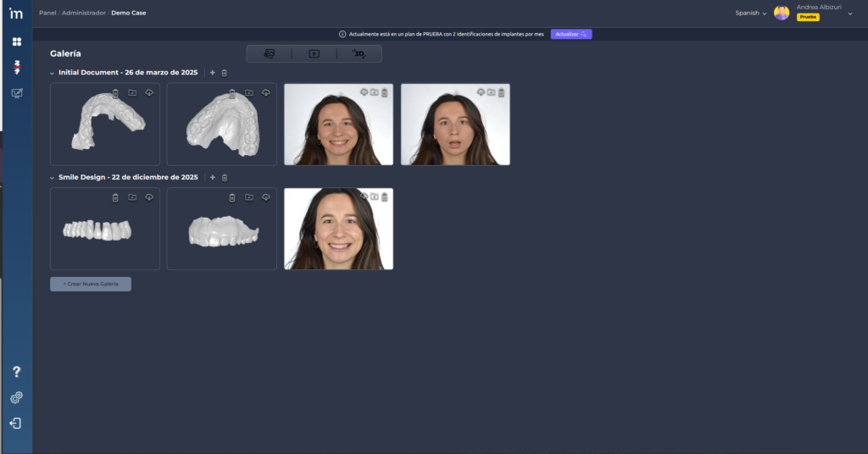
Task: Download the second Initial Document 3D scan
Action: (x=265, y=92)
